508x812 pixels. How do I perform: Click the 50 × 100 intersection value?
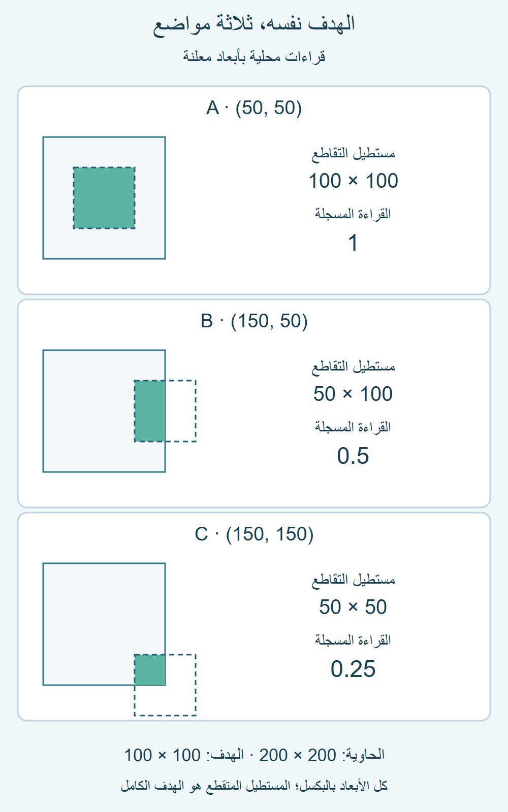353,394
